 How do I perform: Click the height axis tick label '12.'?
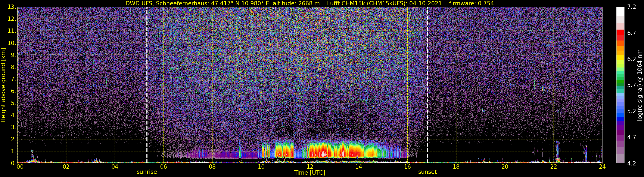[12, 19]
